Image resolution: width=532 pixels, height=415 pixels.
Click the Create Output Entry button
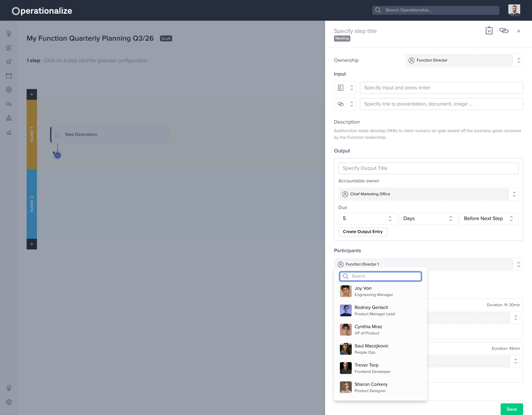click(x=363, y=232)
